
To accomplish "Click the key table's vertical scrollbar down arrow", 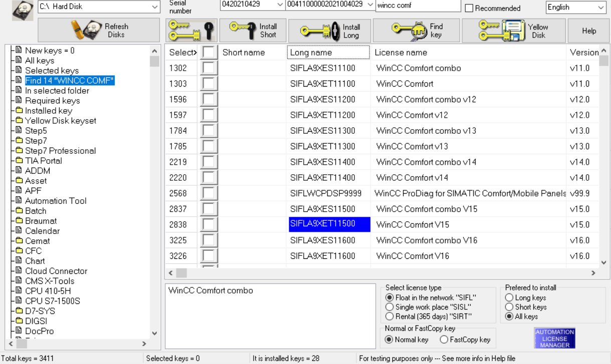I will pos(604,262).
